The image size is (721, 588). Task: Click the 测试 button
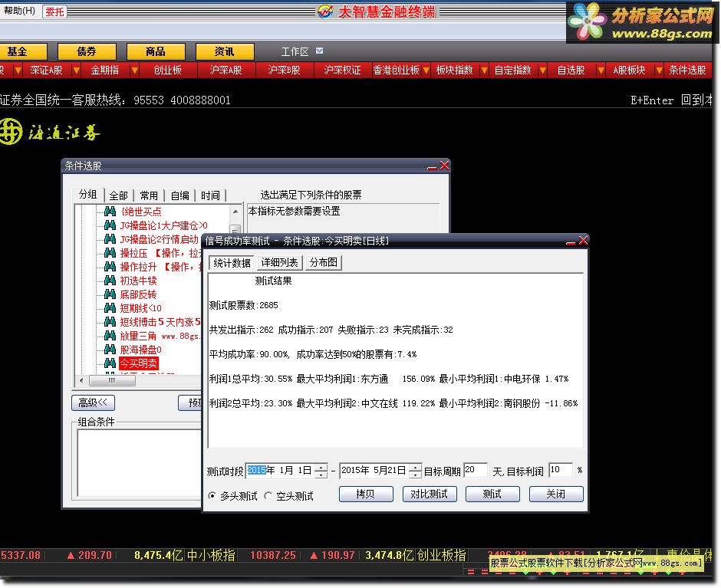point(492,494)
